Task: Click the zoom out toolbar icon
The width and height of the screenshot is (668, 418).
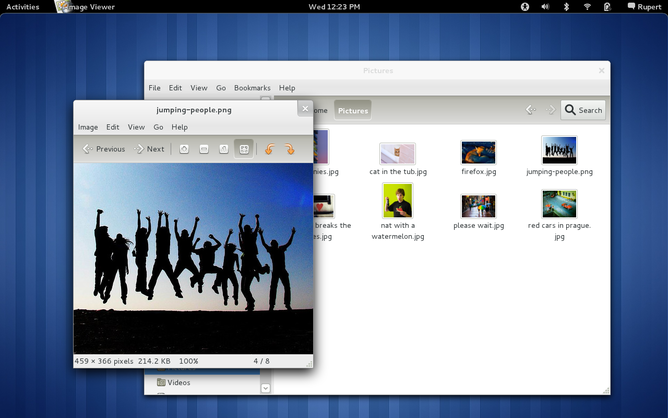Action: [x=204, y=149]
